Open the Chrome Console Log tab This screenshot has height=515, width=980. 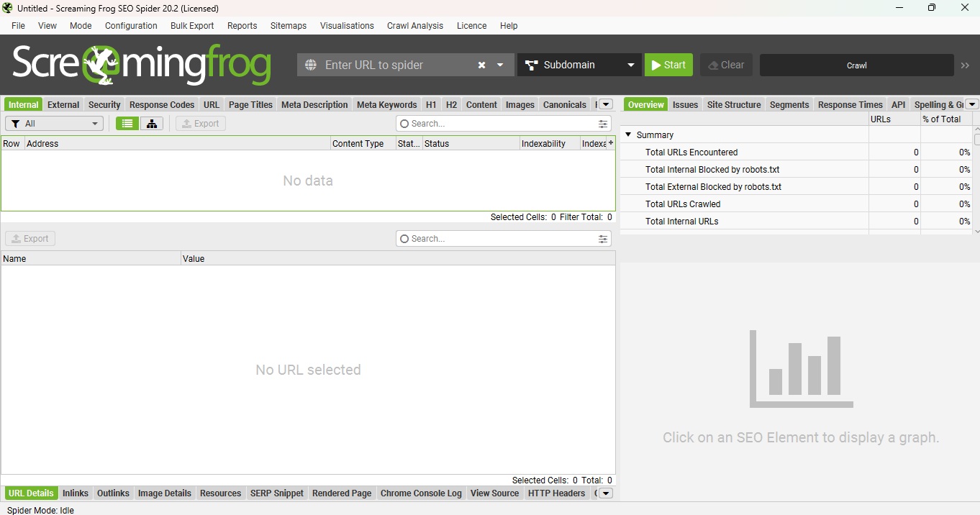pos(421,493)
